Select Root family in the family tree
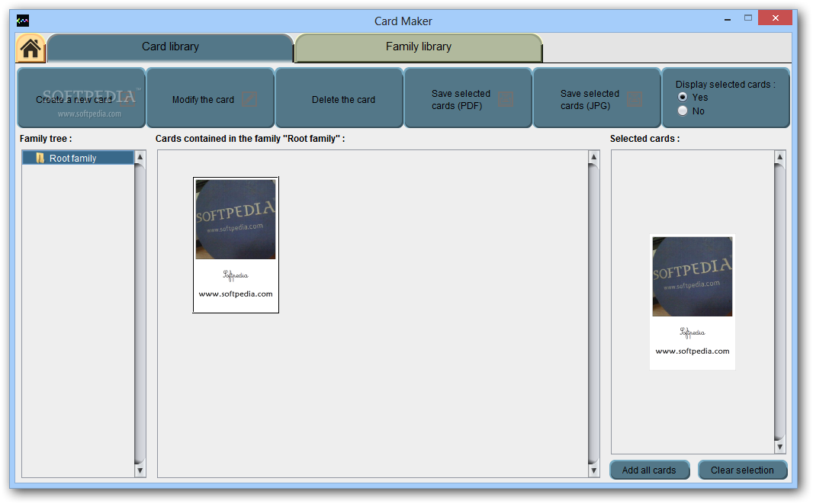This screenshot has width=813, height=504. coord(78,158)
